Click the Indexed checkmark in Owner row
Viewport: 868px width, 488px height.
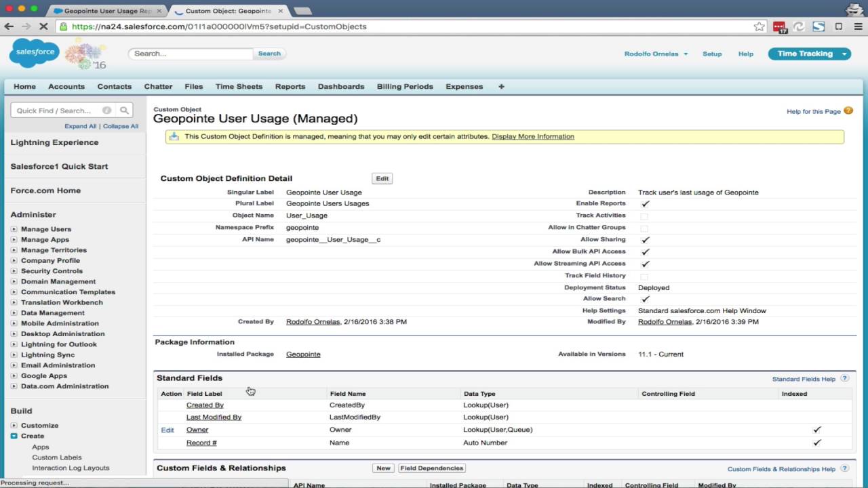816,430
